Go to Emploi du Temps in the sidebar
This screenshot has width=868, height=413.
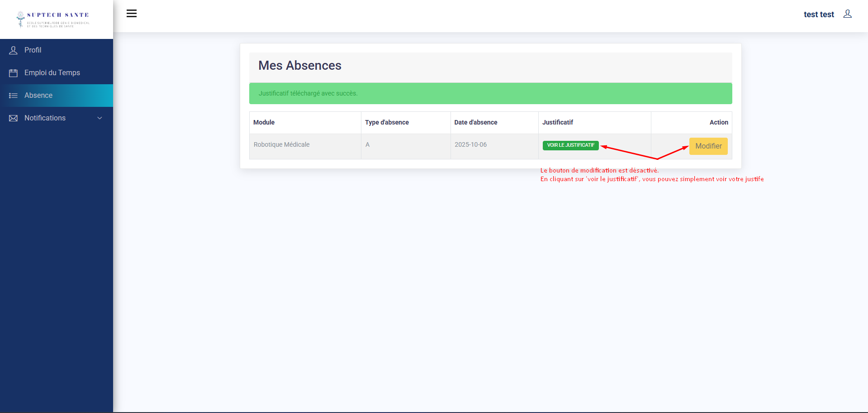[52, 73]
